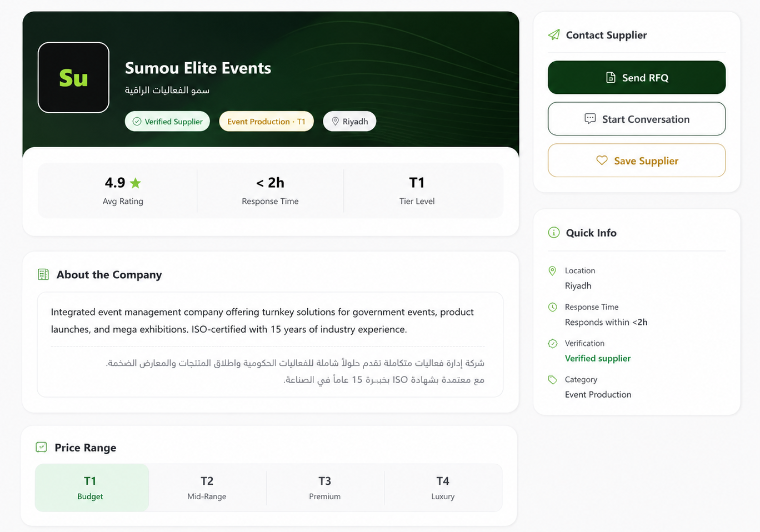Click the Event Production · T1 tag
The height and width of the screenshot is (532, 760).
point(266,122)
